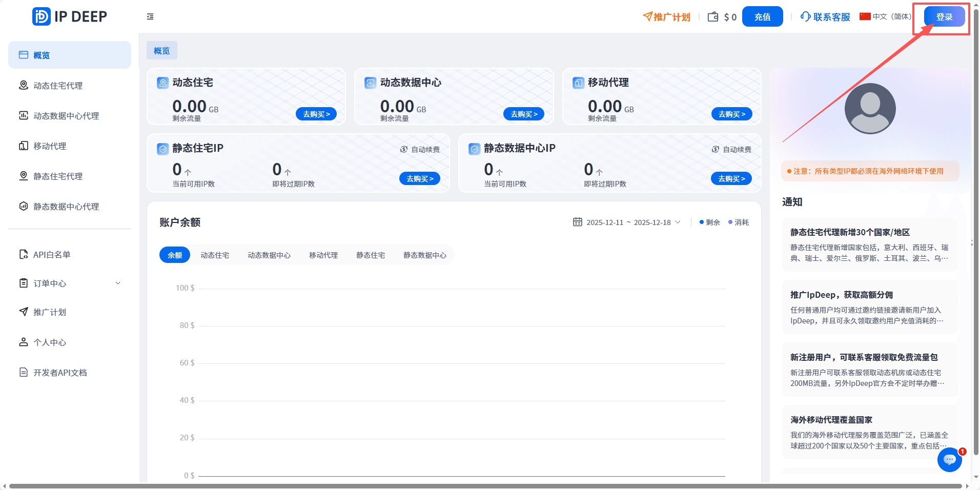The width and height of the screenshot is (980, 490).
Task: Click the API白名单 sidebar icon
Action: click(23, 254)
